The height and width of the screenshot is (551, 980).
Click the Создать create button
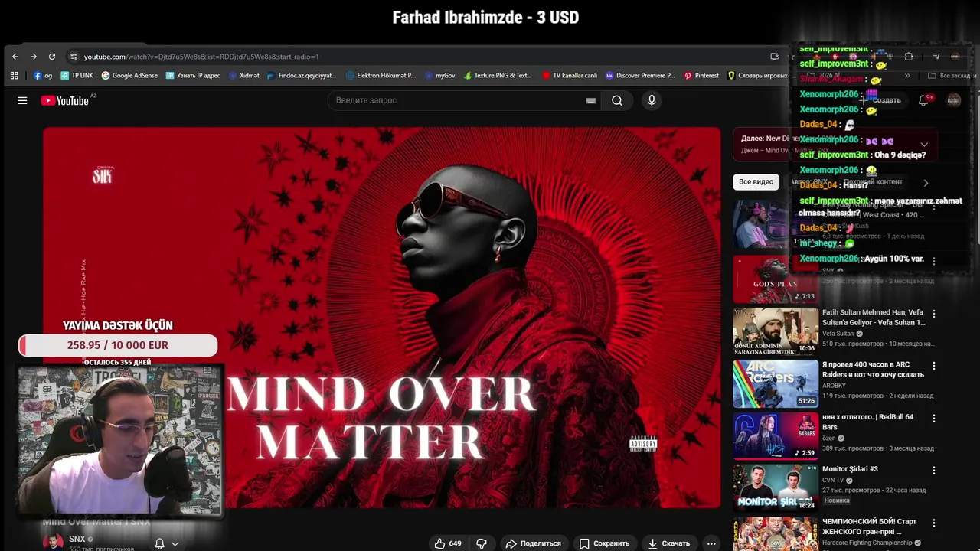coord(880,100)
